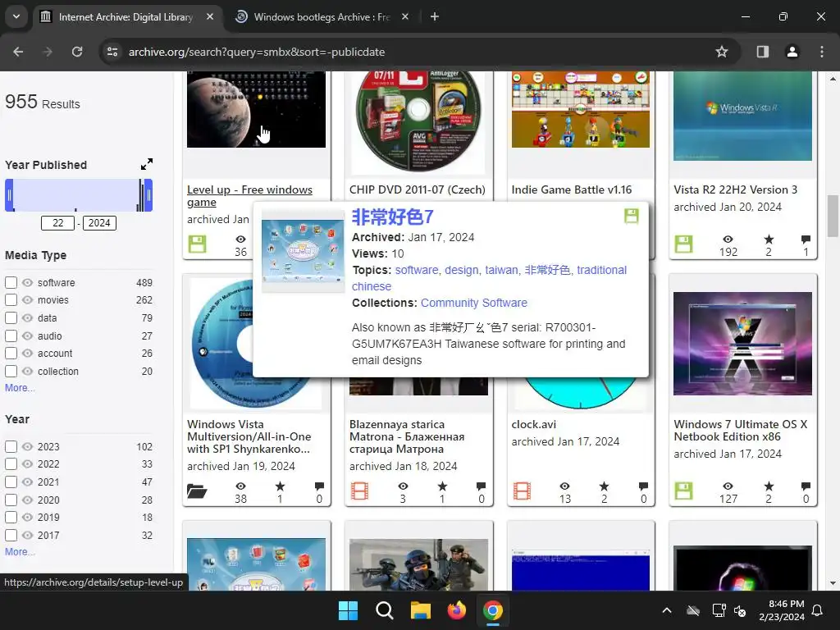Screen dimensions: 840x630
Task: Check the account media type checkbox
Action: click(x=11, y=354)
